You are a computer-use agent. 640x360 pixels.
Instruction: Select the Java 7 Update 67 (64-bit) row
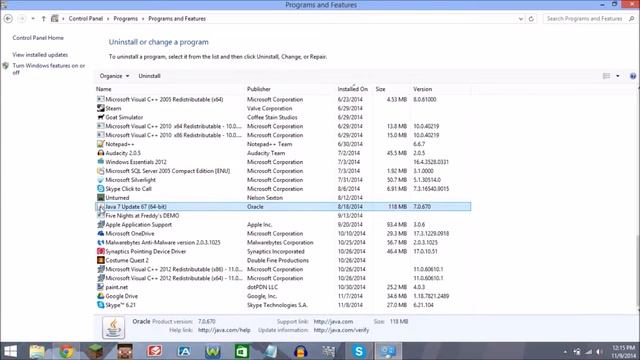(283, 207)
